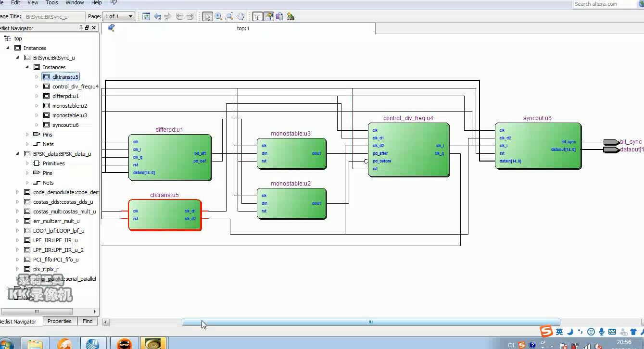Select LOOP_lpf:LOOP_lpf_u in the tree
The width and height of the screenshot is (644, 349).
pos(59,231)
